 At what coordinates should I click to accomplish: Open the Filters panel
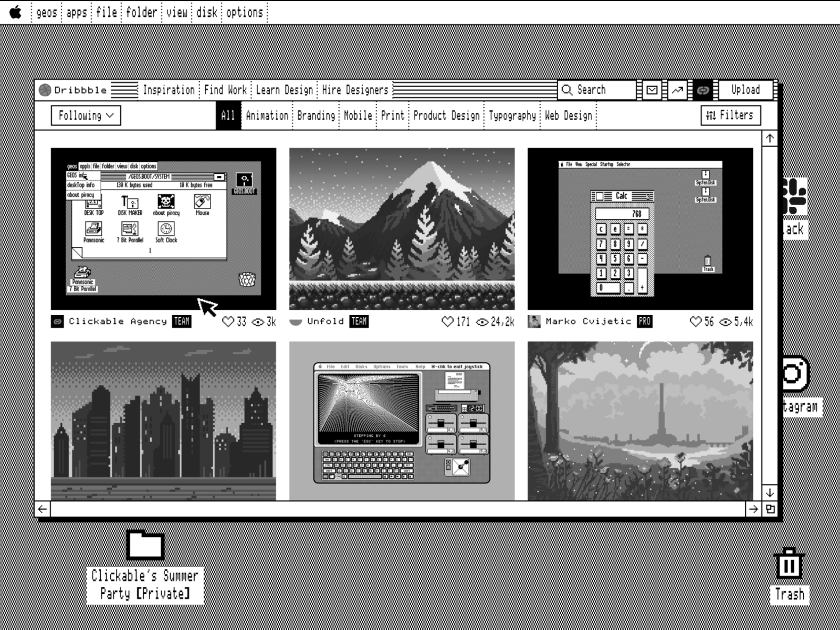pyautogui.click(x=730, y=115)
